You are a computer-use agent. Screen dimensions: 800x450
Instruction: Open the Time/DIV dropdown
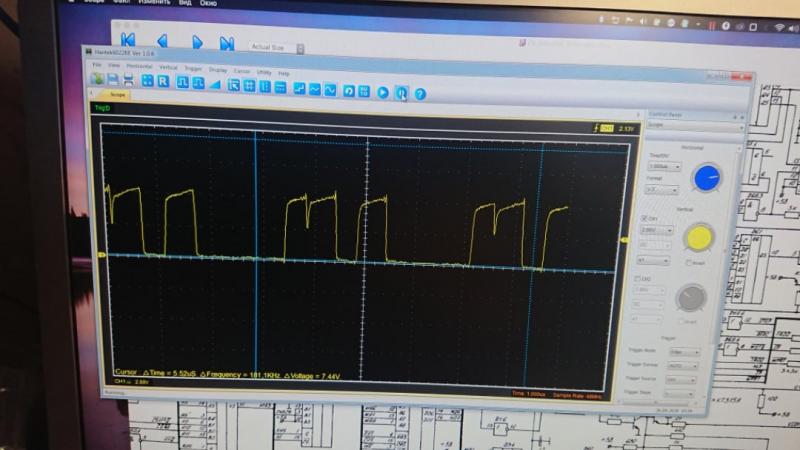click(x=663, y=166)
